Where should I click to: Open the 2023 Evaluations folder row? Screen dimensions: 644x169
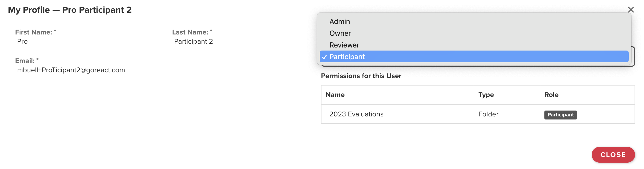(478, 114)
